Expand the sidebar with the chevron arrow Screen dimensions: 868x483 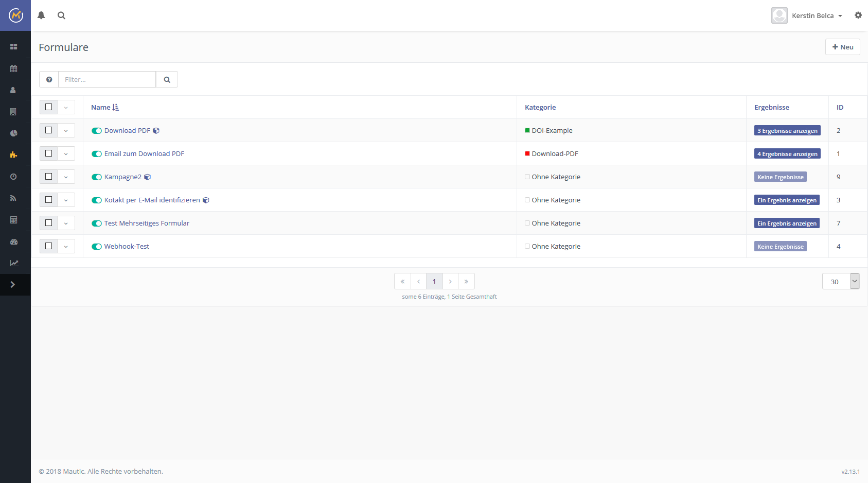click(x=13, y=285)
